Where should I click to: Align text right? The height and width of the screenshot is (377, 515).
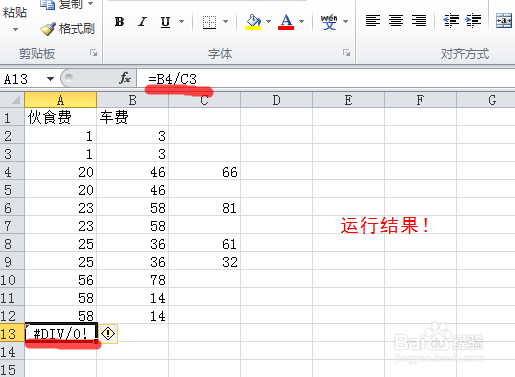419,21
